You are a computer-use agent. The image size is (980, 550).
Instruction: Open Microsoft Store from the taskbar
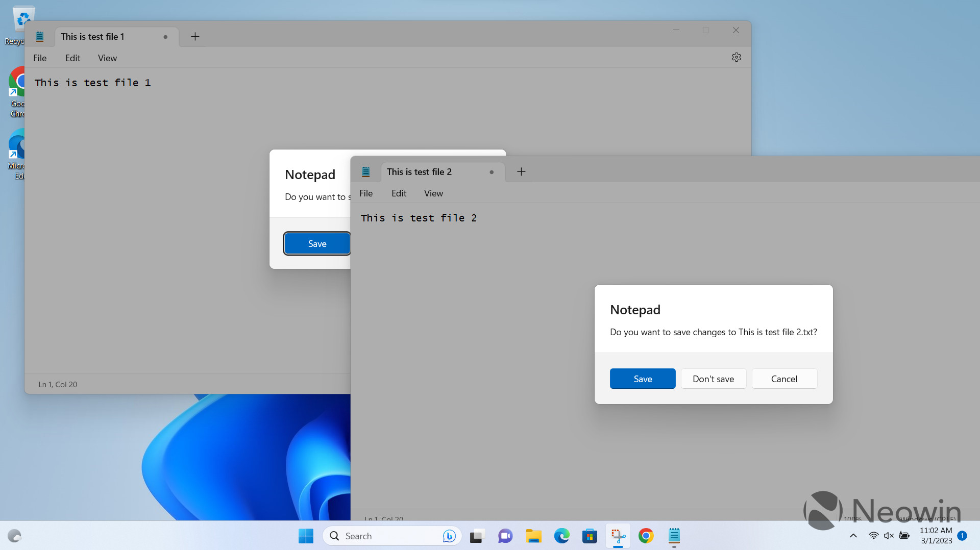pyautogui.click(x=590, y=536)
